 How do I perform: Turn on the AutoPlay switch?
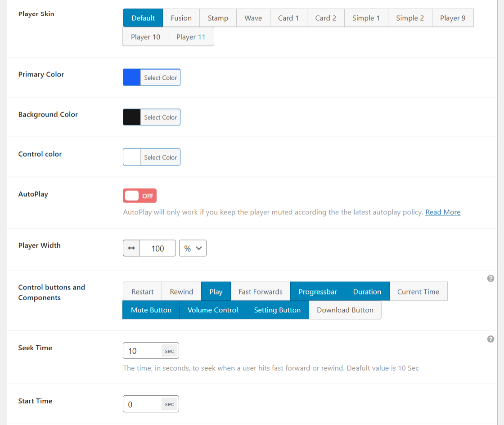click(x=139, y=195)
